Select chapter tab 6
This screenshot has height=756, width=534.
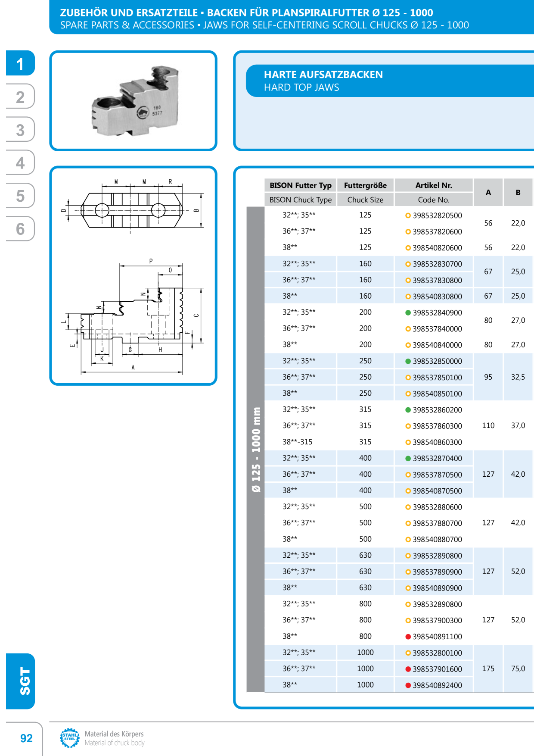(20, 229)
